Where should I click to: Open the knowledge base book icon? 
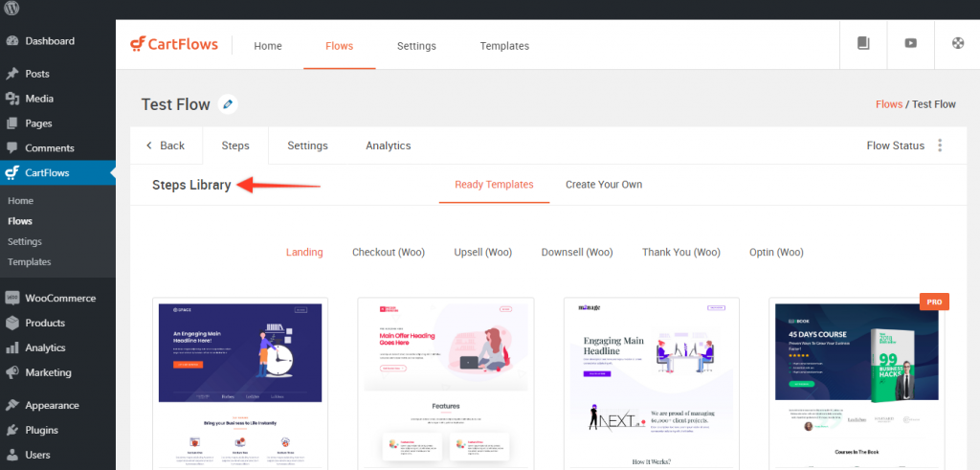863,44
